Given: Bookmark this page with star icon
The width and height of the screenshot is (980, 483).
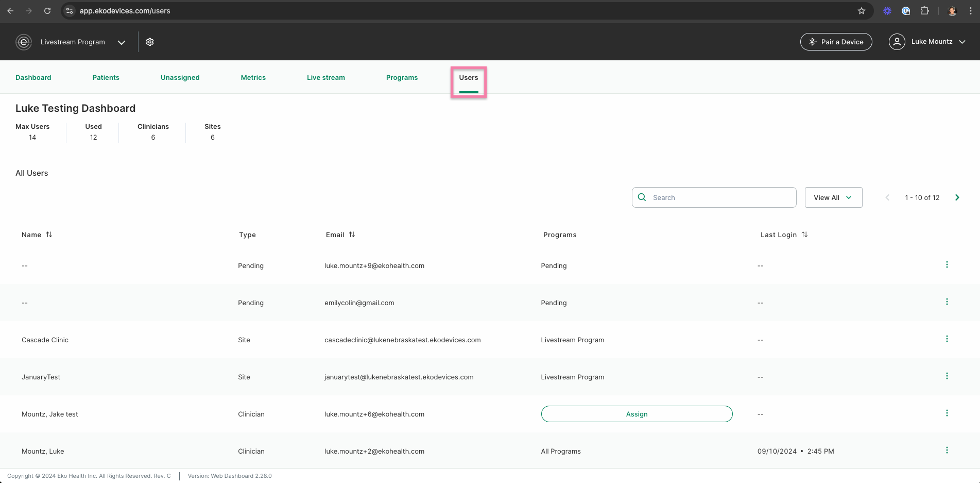Looking at the screenshot, I should tap(862, 11).
